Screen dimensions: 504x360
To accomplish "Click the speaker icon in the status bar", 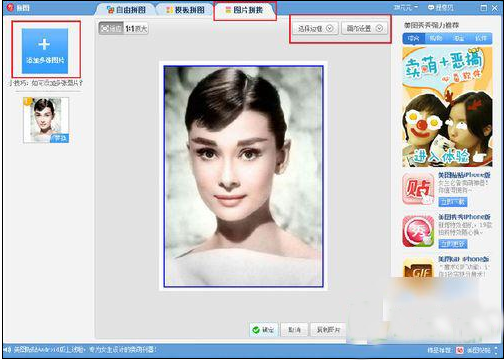I will (x=7, y=350).
